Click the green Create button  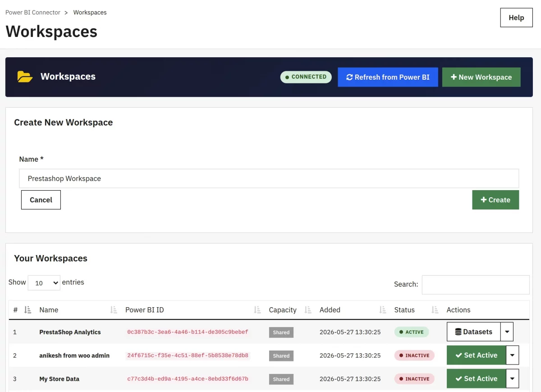pyautogui.click(x=495, y=200)
